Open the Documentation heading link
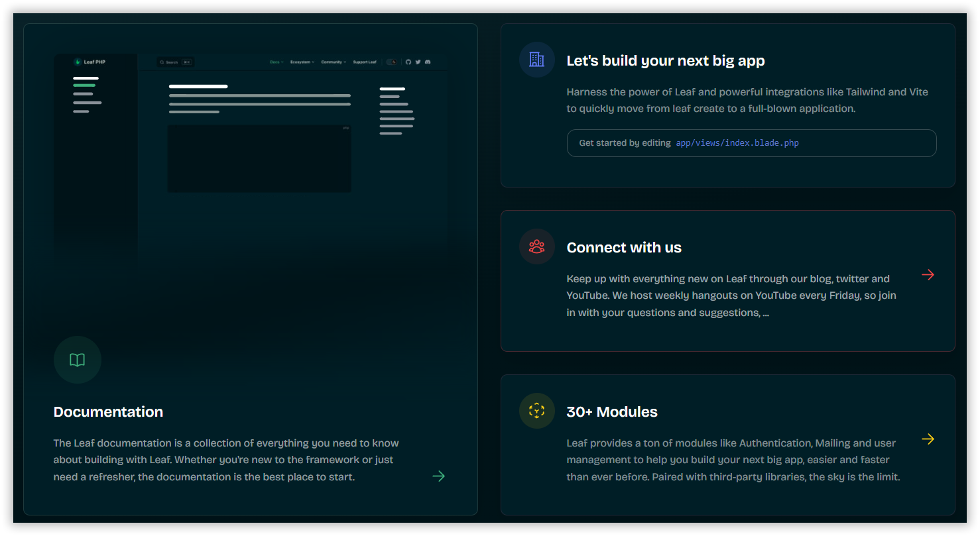 [x=108, y=411]
